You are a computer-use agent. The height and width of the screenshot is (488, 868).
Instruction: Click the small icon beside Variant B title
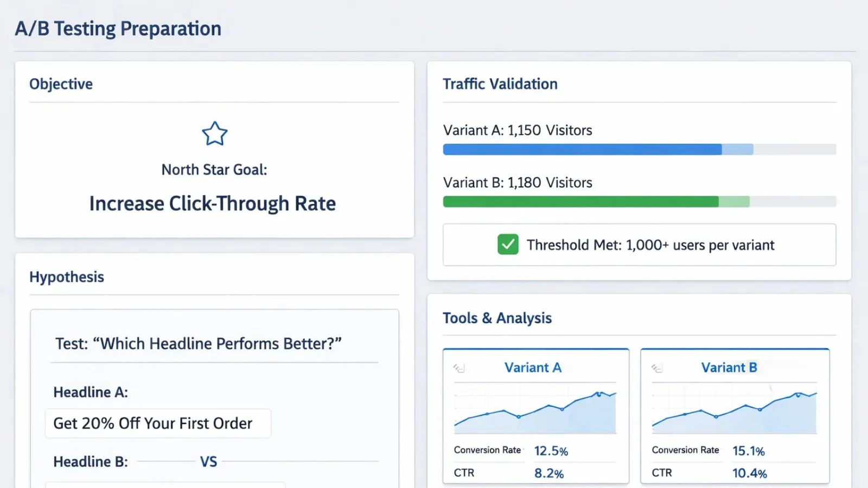[657, 368]
